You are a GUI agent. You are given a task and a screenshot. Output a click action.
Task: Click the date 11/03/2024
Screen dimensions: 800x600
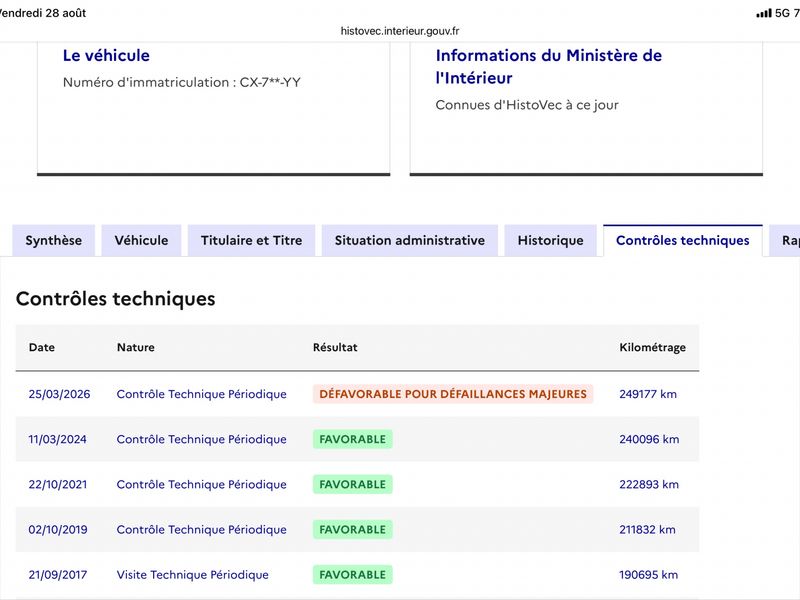58,439
